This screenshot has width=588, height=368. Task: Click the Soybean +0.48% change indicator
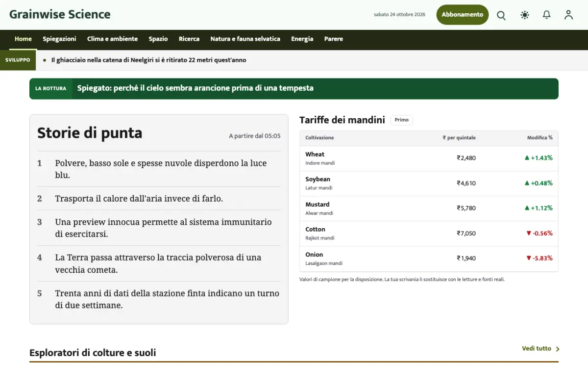(539, 183)
